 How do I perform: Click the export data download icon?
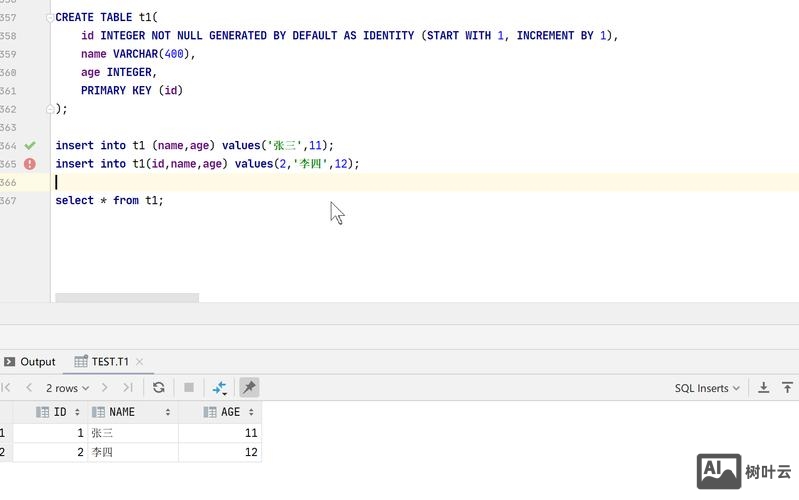[x=763, y=388]
